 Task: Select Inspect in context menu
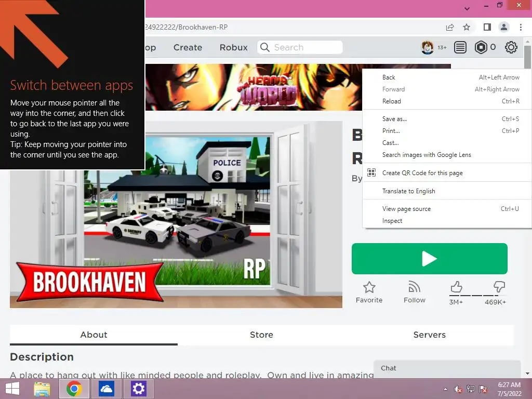click(x=447, y=221)
